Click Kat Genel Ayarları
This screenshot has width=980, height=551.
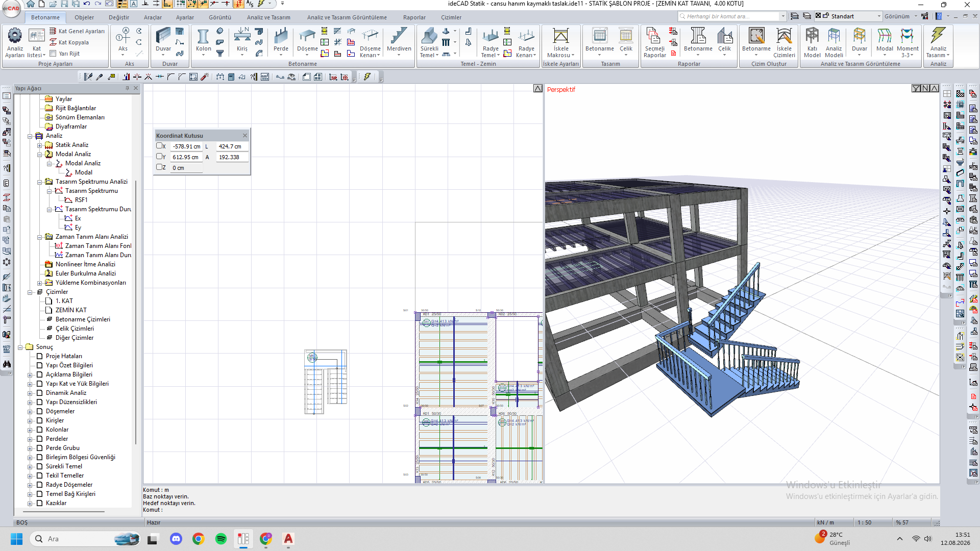coord(77,31)
